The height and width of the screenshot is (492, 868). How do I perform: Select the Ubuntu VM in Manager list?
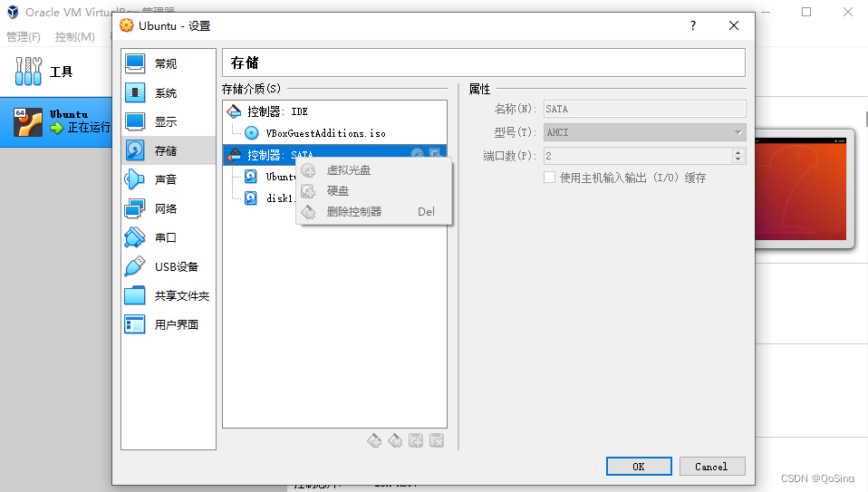click(56, 122)
